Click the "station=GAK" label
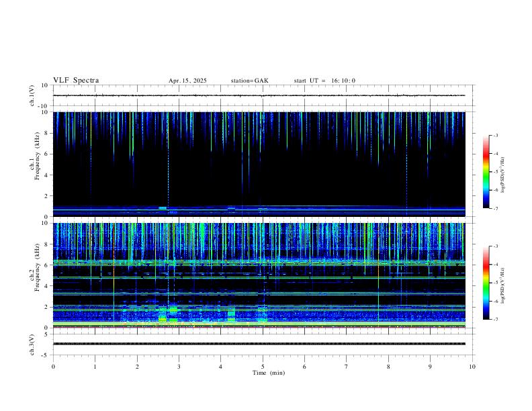 tap(249, 81)
